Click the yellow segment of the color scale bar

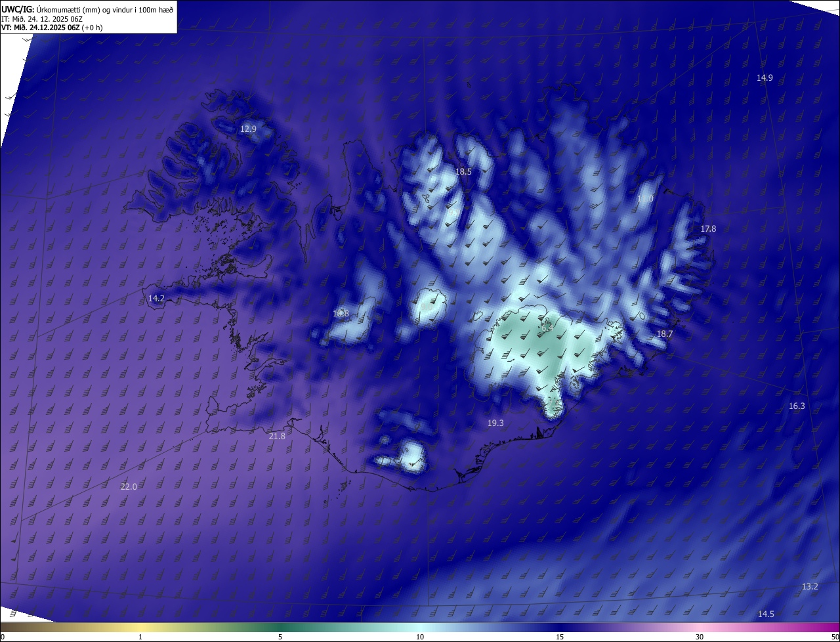tap(140, 627)
